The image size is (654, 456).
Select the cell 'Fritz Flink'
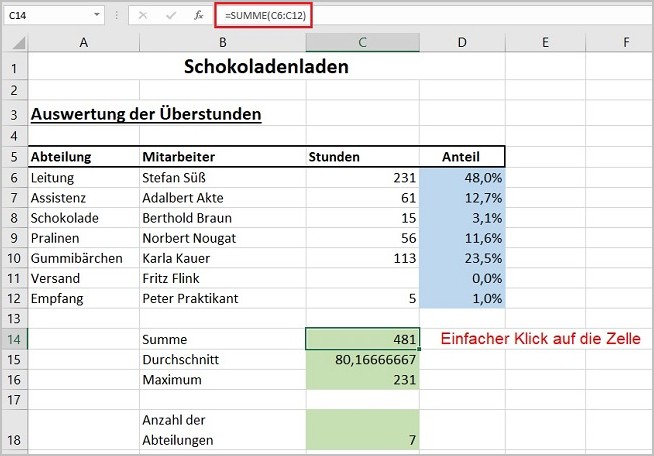coord(223,278)
